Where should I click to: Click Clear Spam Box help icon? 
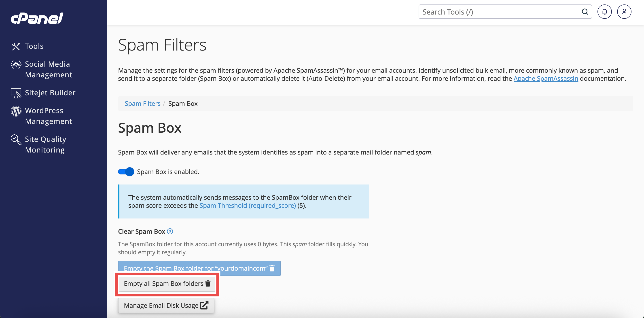(170, 231)
